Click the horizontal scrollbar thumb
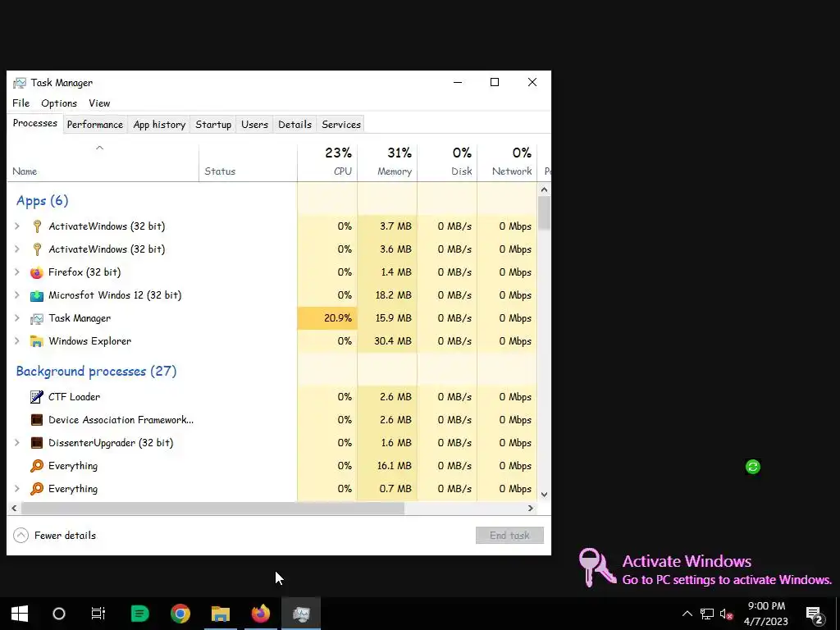Screen dimensions: 840x630 [x=212, y=508]
